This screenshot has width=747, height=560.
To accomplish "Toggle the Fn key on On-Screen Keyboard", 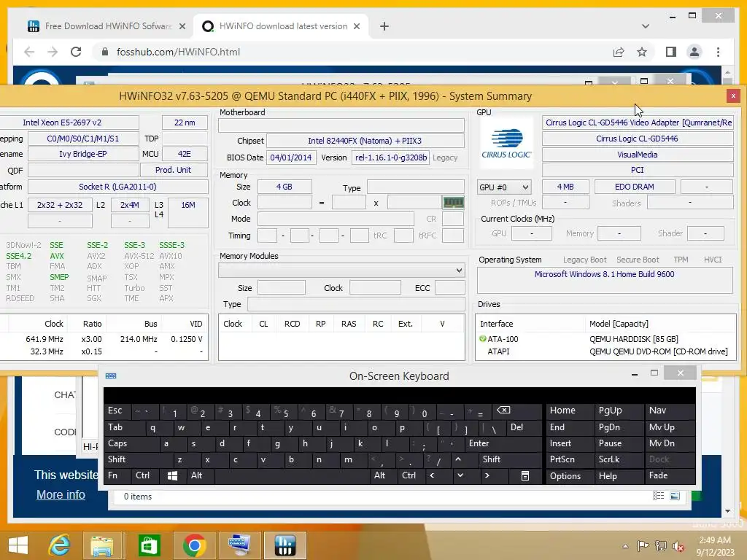I will (x=117, y=475).
